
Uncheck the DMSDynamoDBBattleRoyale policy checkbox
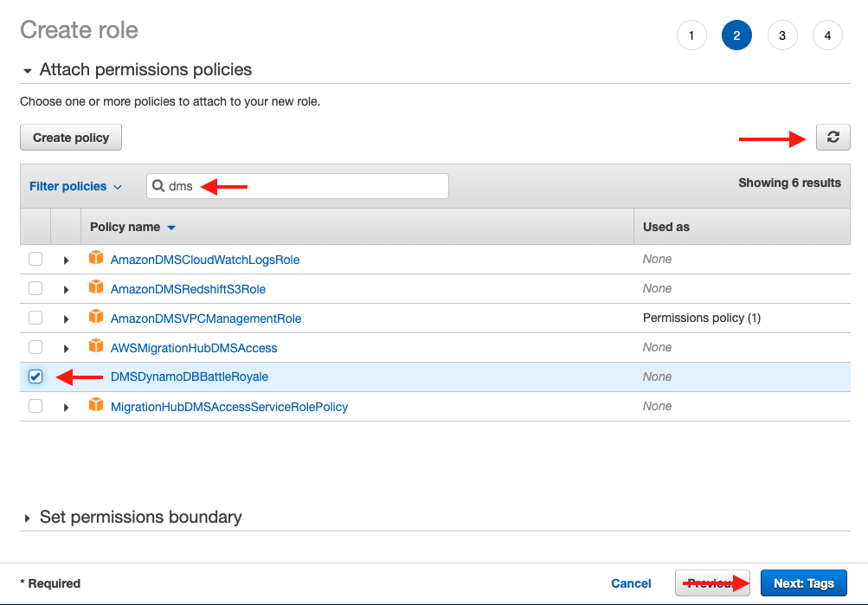[35, 377]
